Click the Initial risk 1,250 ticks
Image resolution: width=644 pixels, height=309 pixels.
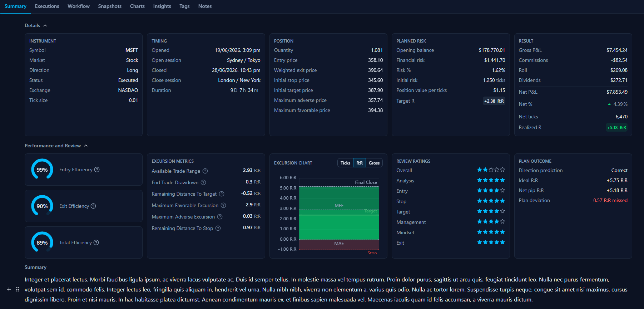point(494,80)
